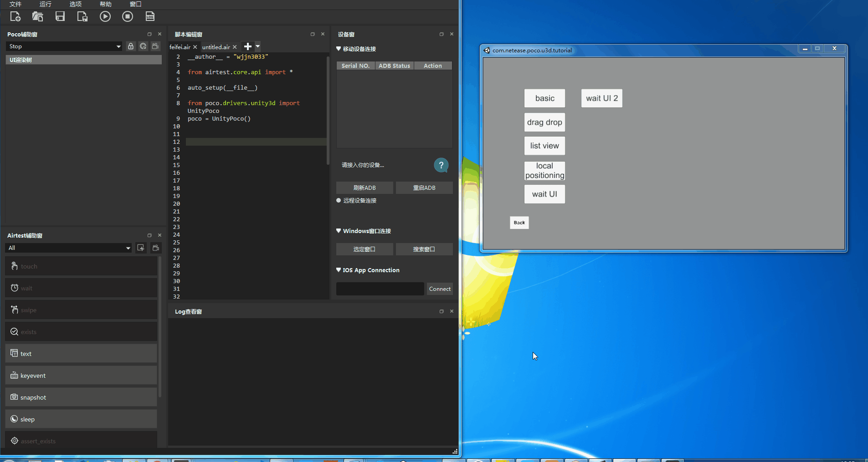Screen dimensions: 868x462
Task: Open the log viewer with the LOG icon
Action: (x=150, y=16)
